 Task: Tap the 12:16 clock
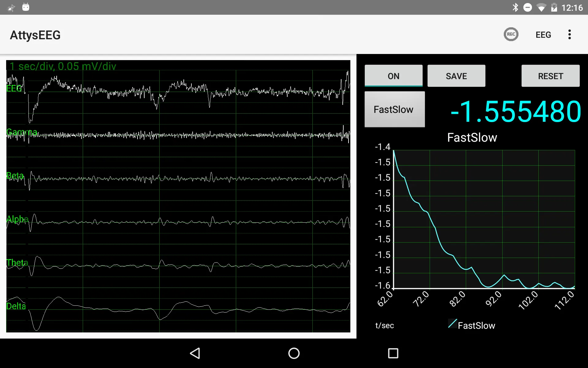tap(572, 8)
